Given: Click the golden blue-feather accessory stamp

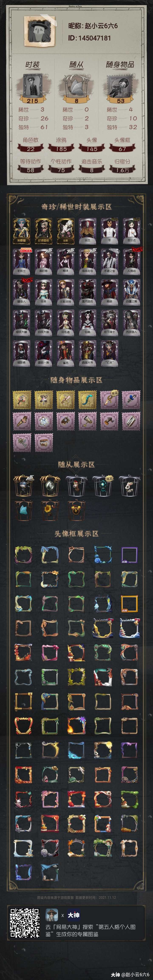Looking at the screenshot, I should click(x=88, y=399).
